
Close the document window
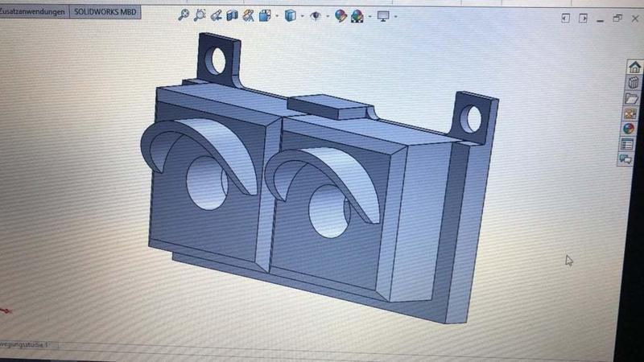[x=635, y=19]
